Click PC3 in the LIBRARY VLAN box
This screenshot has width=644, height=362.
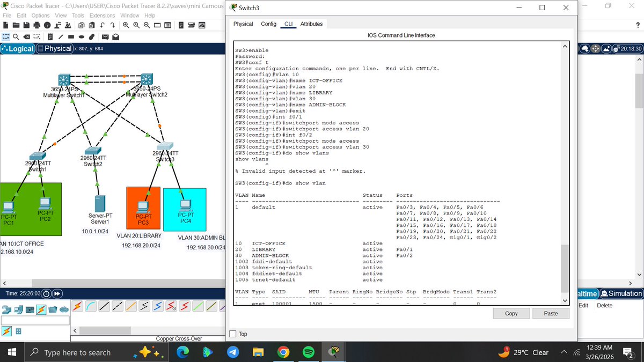click(143, 206)
